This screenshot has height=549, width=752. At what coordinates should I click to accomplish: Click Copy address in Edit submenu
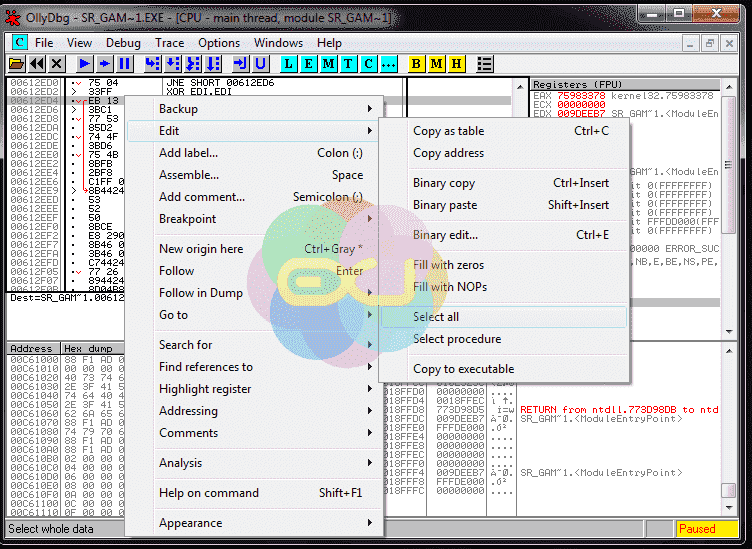504,153
